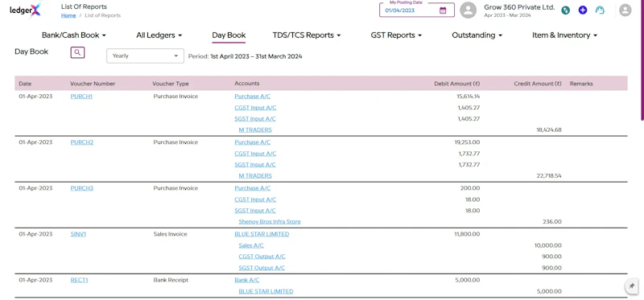
Task: Expand the All Ledgers menu
Action: click(x=159, y=35)
